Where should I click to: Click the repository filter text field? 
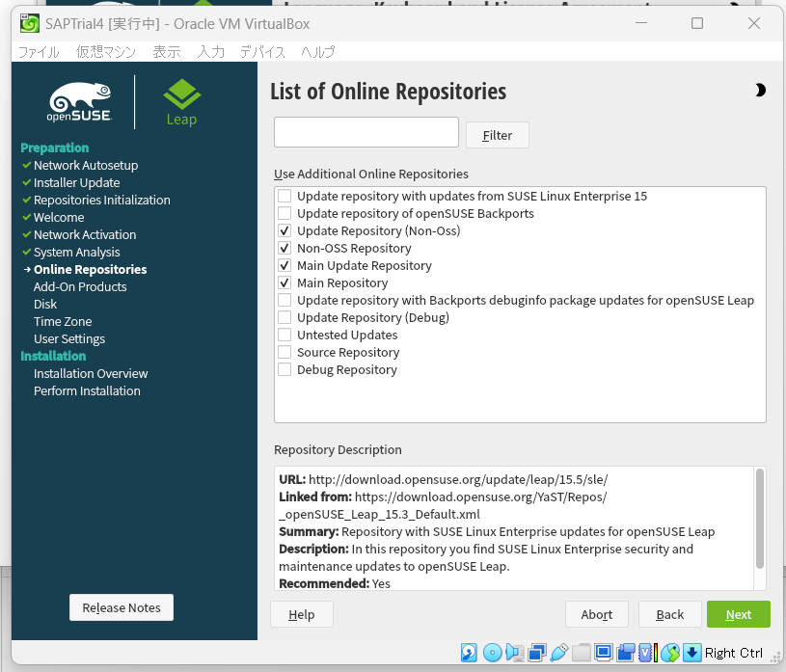[x=366, y=132]
